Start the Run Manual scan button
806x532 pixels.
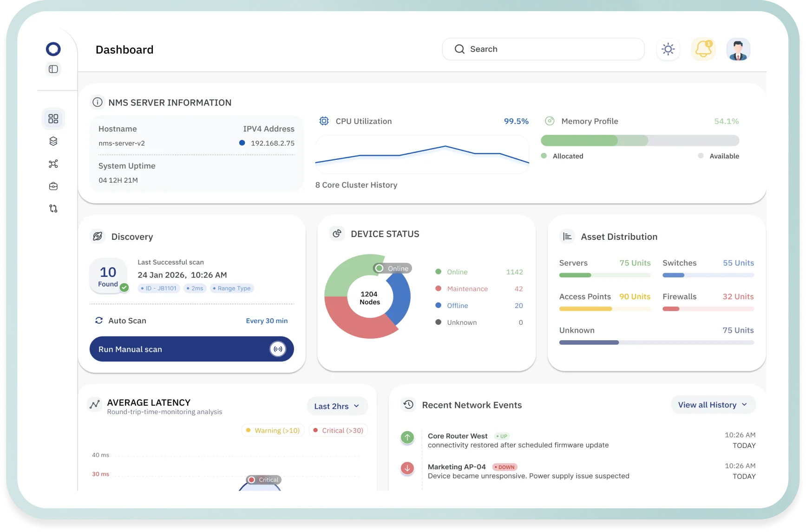click(x=191, y=349)
